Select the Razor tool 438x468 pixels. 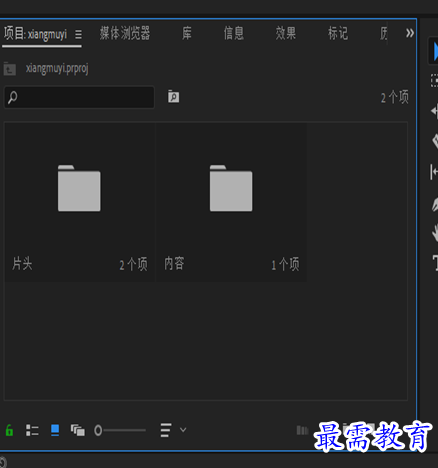pos(435,141)
